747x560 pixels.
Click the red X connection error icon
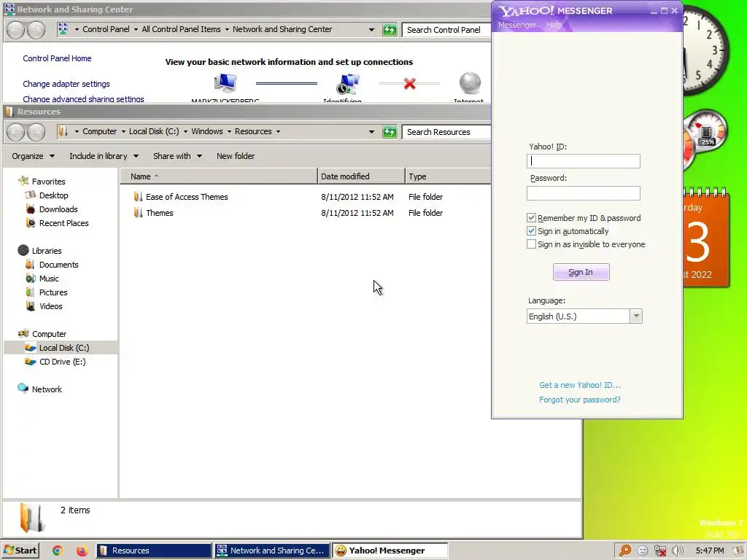[x=409, y=84]
